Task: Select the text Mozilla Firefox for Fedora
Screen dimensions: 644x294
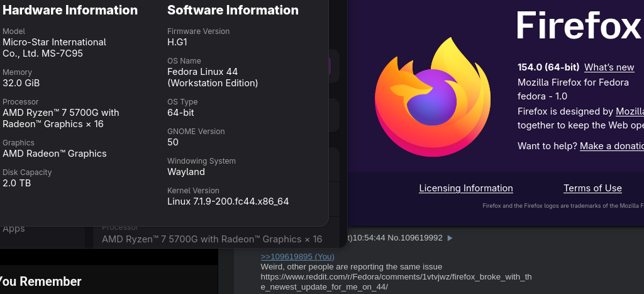Action: pos(573,82)
